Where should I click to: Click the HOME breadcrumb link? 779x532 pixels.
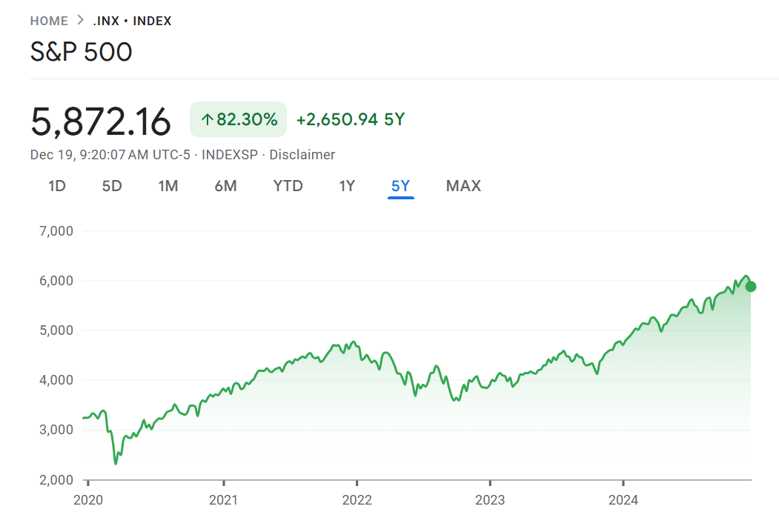click(x=49, y=21)
